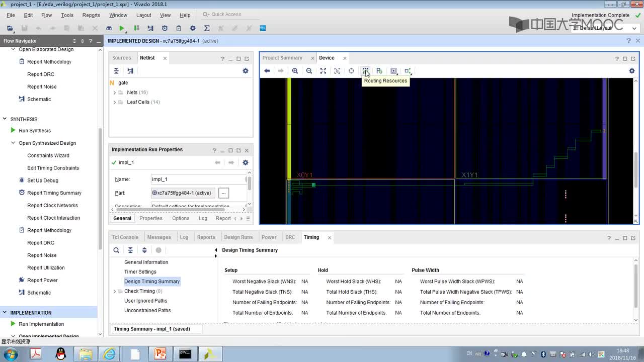644x362 pixels.
Task: Switch to the Tcl Console tab
Action: (125, 237)
